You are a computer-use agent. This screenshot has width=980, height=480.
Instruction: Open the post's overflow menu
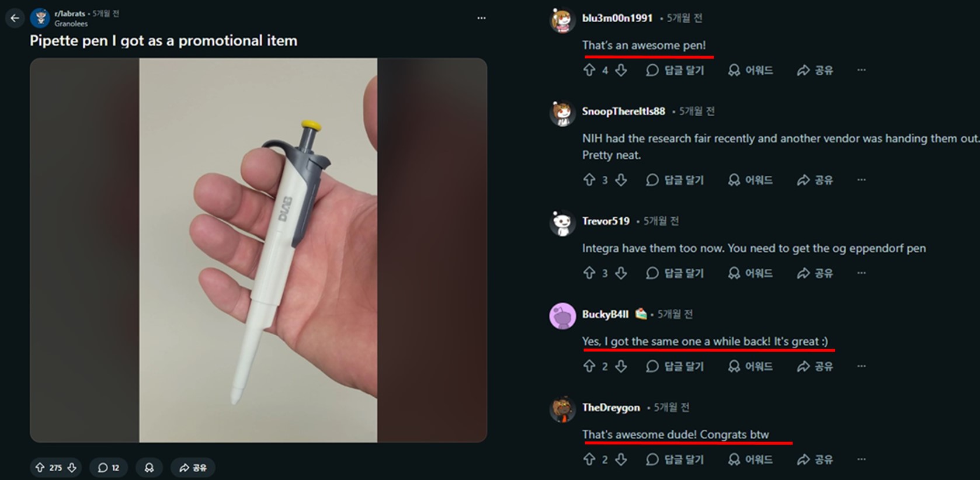point(481,18)
